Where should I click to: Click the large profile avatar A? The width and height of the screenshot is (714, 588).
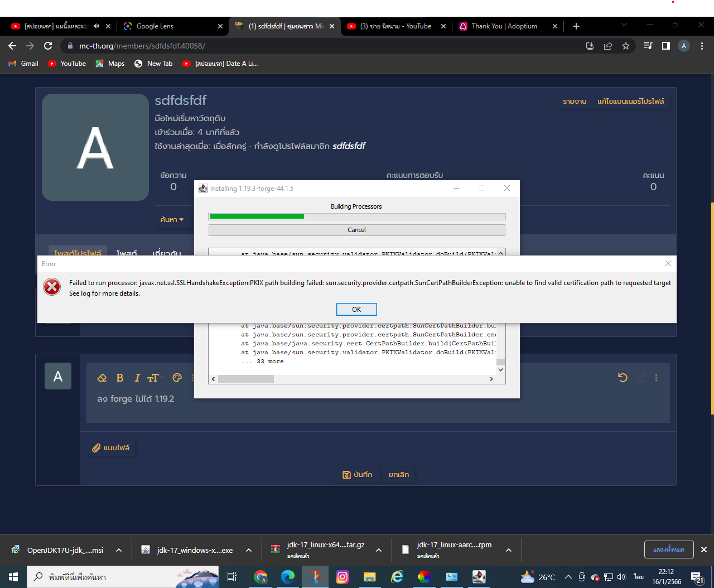95,147
